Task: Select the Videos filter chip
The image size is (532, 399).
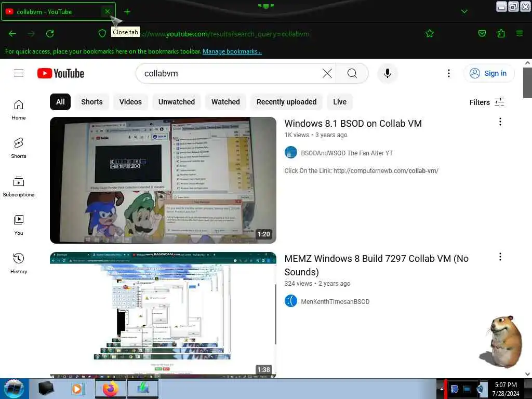Action: coord(130,102)
